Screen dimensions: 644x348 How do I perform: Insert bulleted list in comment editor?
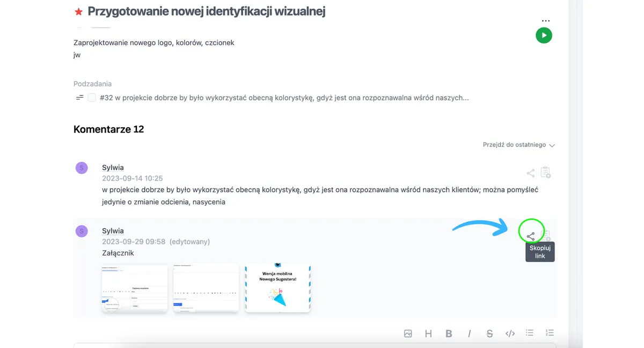point(530,333)
